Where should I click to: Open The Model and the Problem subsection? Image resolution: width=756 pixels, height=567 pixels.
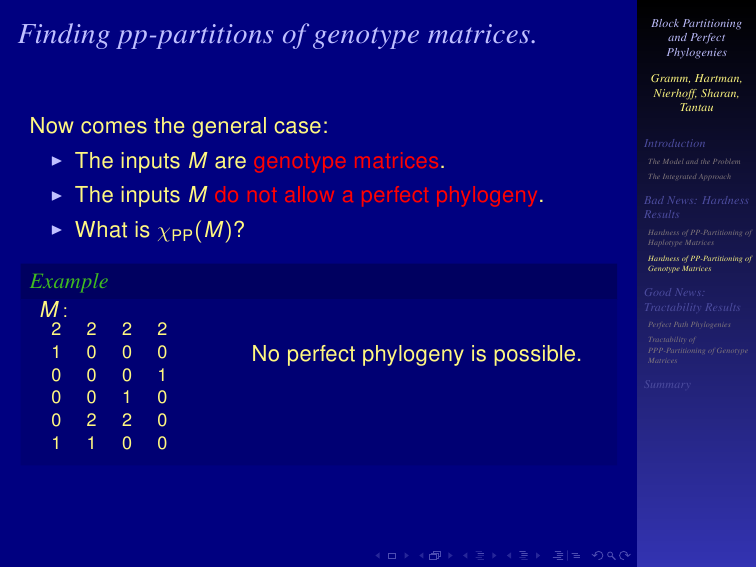click(x=694, y=162)
